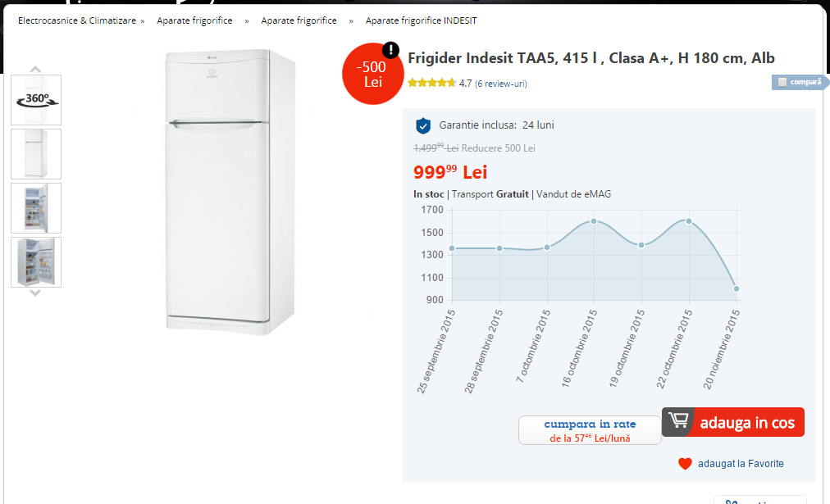The image size is (830, 504).
Task: Open 'Electrocasnice & Climatizare' breadcrumb
Action: coord(77,20)
